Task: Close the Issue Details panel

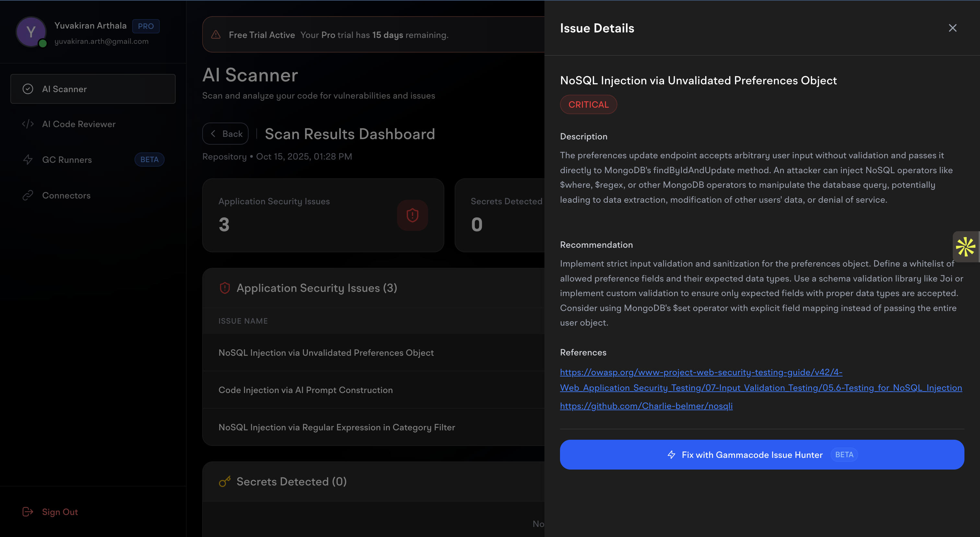Action: pos(952,28)
